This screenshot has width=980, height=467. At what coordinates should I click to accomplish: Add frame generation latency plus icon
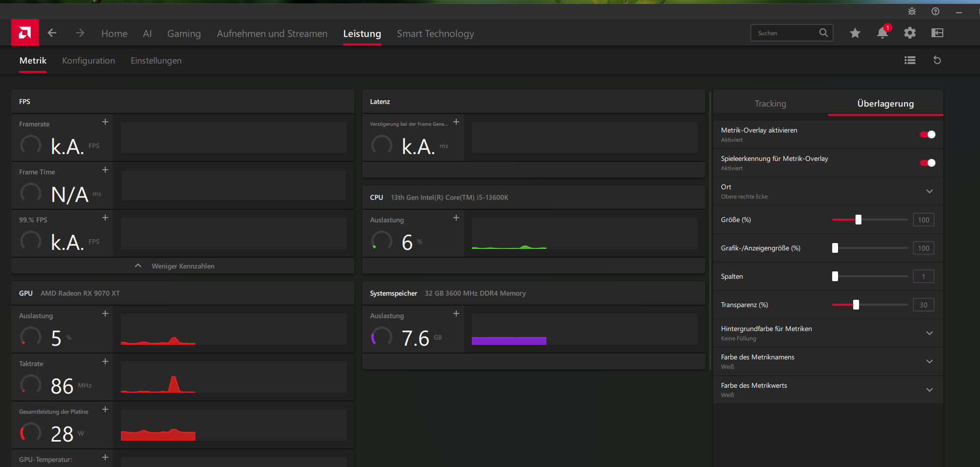(456, 122)
